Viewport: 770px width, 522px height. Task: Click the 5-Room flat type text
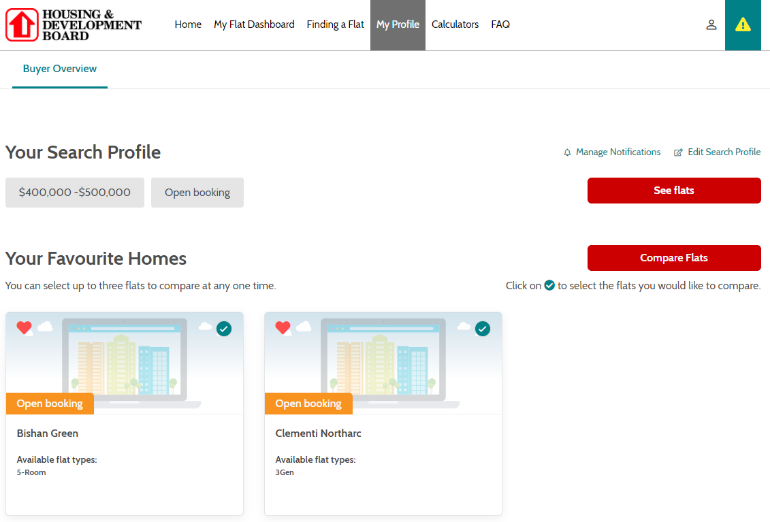point(31,472)
